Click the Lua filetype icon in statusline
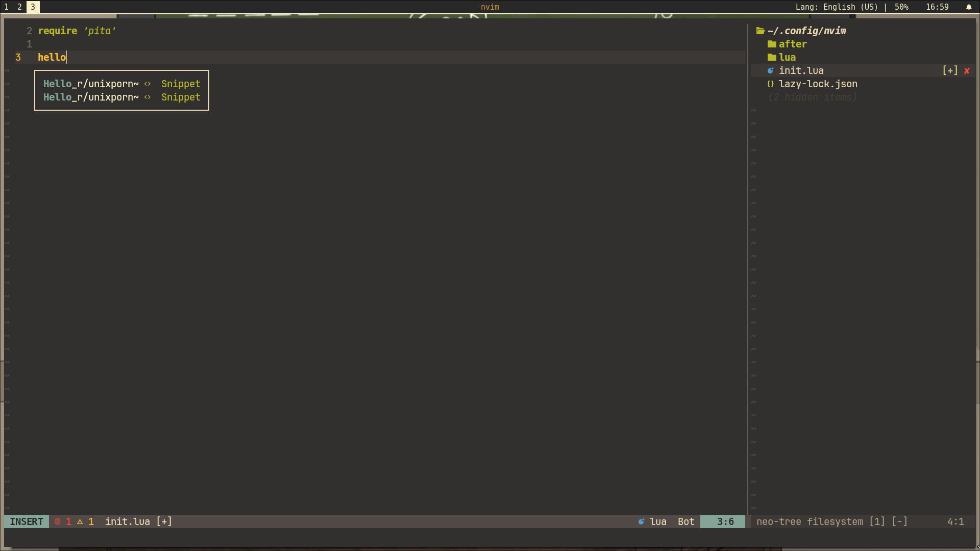980x551 pixels. [641, 521]
